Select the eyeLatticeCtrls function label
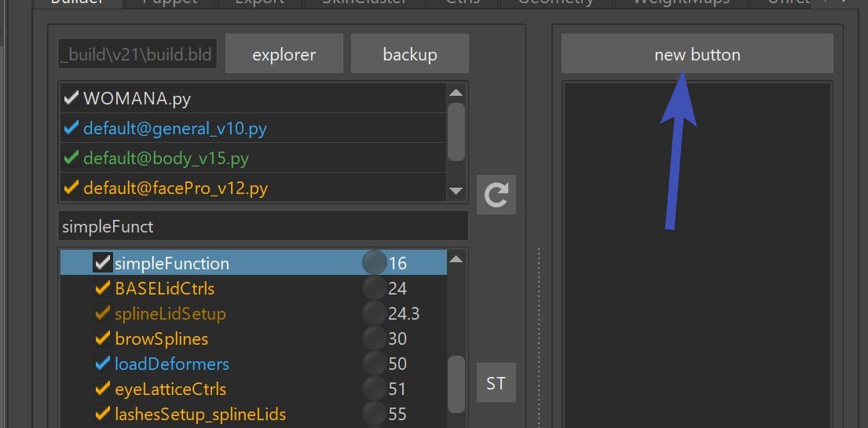The width and height of the screenshot is (868, 428). click(170, 389)
